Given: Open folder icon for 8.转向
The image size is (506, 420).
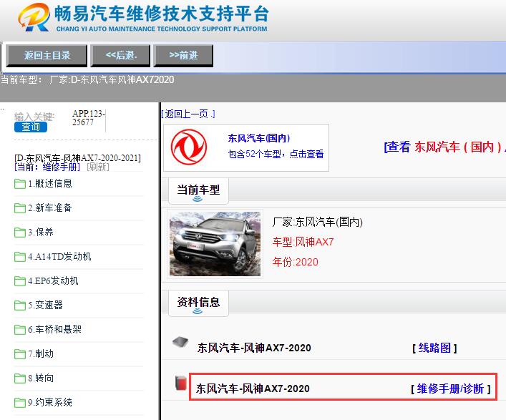Looking at the screenshot, I should pyautogui.click(x=20, y=378).
